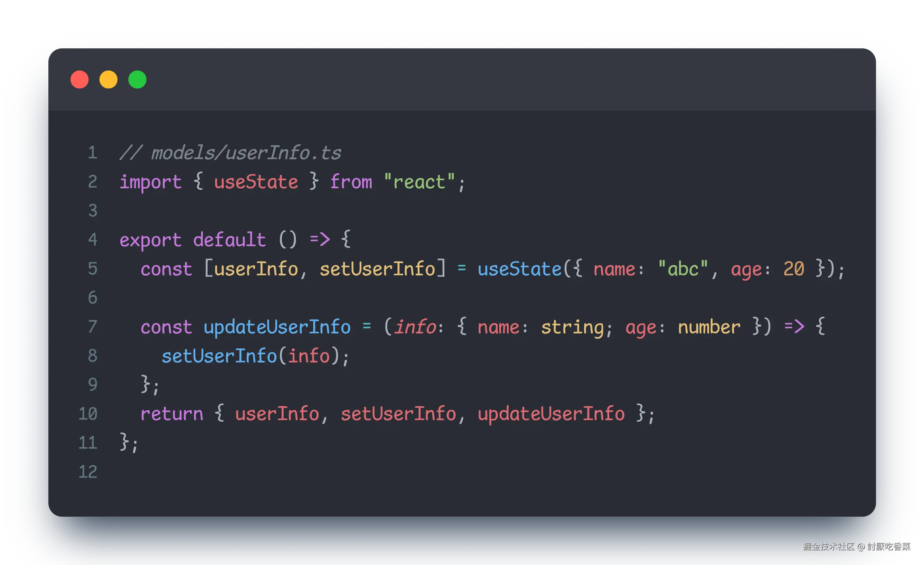Click the yellow minimize dot
The image size is (924, 565).
click(109, 79)
